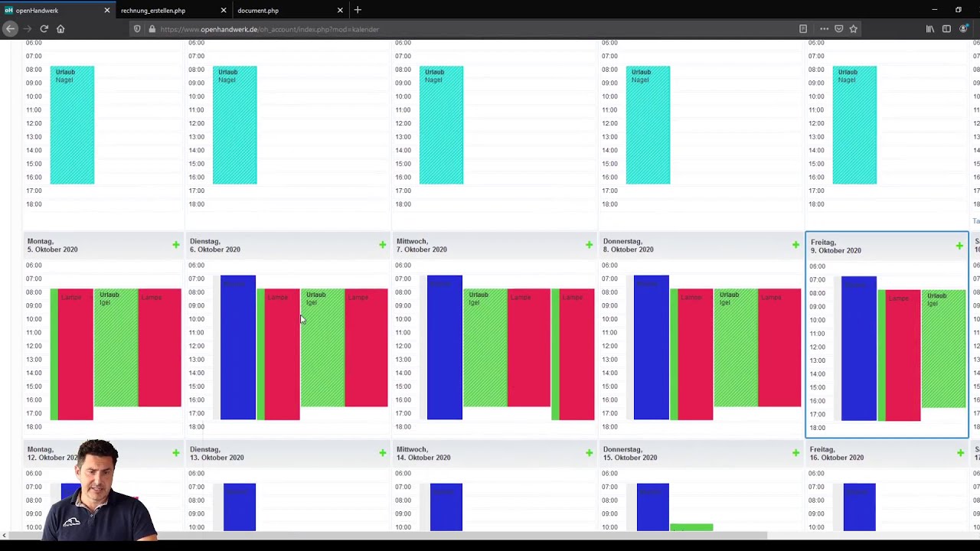Open the browser home page
The image size is (980, 551).
(60, 29)
